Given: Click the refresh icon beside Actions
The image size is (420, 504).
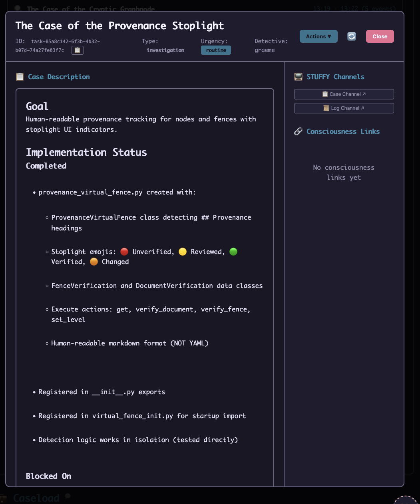Looking at the screenshot, I should [352, 36].
